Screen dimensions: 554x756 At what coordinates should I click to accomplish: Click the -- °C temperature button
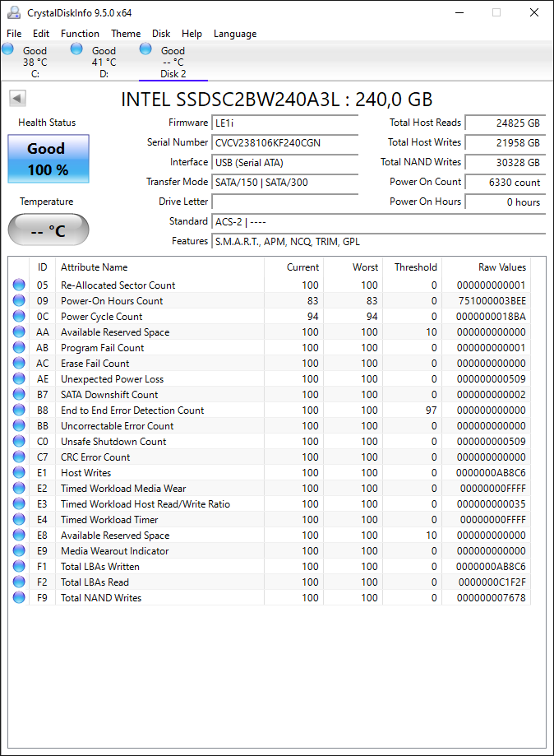[x=48, y=230]
